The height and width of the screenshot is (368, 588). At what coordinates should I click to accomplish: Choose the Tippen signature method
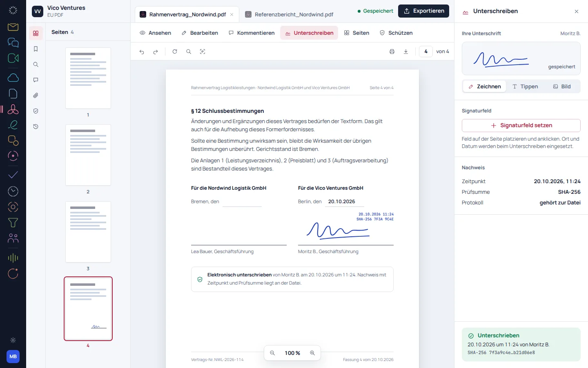click(525, 86)
